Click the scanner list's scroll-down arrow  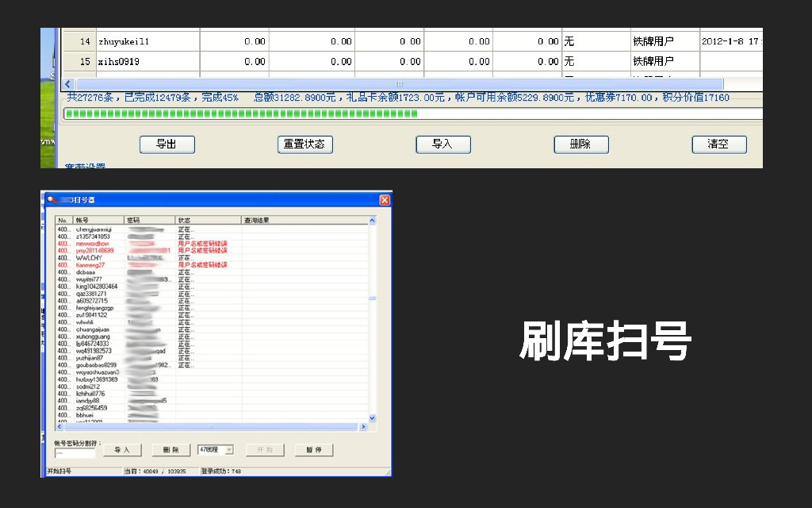[372, 418]
